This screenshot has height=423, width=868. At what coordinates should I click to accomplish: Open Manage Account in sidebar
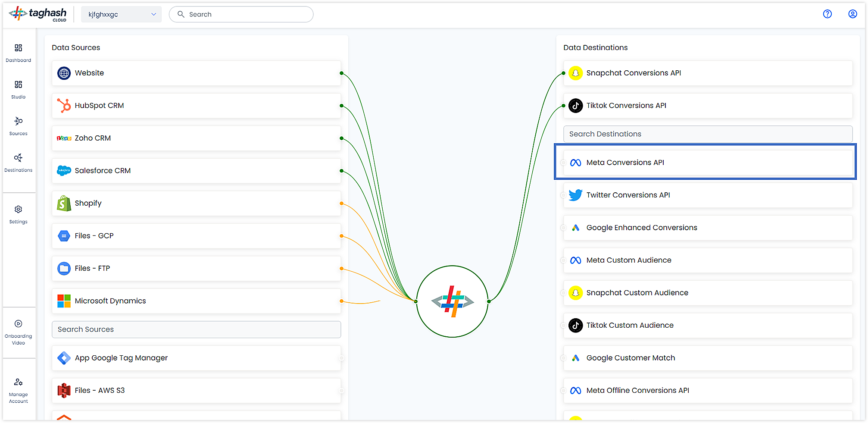[19, 391]
